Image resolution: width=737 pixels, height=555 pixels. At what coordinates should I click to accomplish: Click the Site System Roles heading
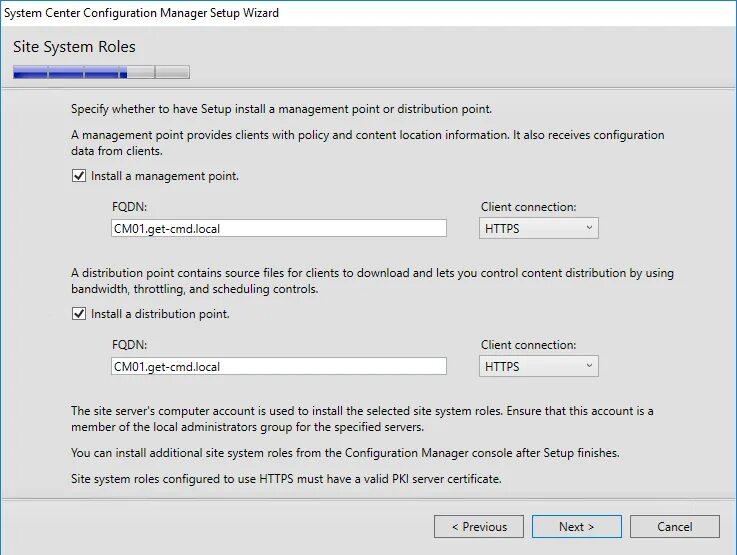coord(74,47)
